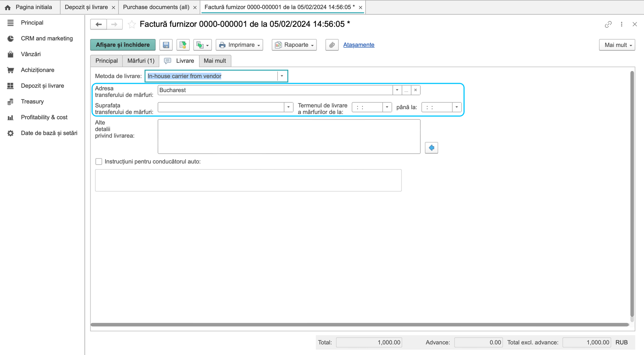This screenshot has width=644, height=355.
Task: Open Depozit și livrare sidebar section
Action: pyautogui.click(x=42, y=86)
